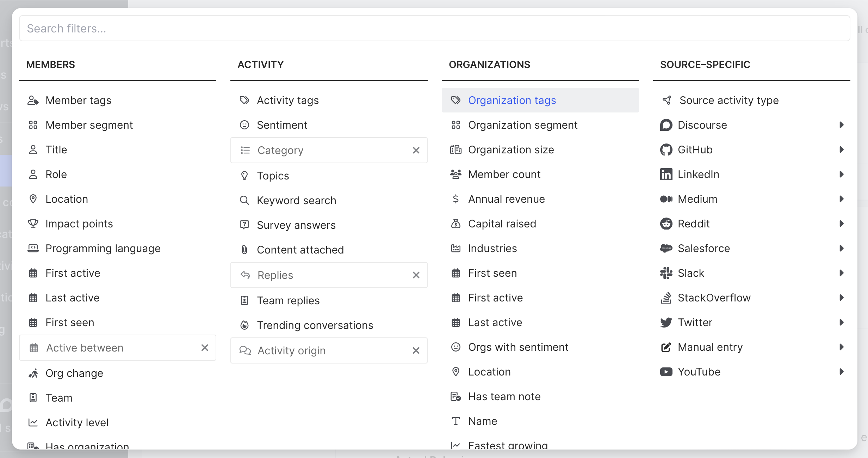Click the Reddit logo icon

tap(666, 224)
